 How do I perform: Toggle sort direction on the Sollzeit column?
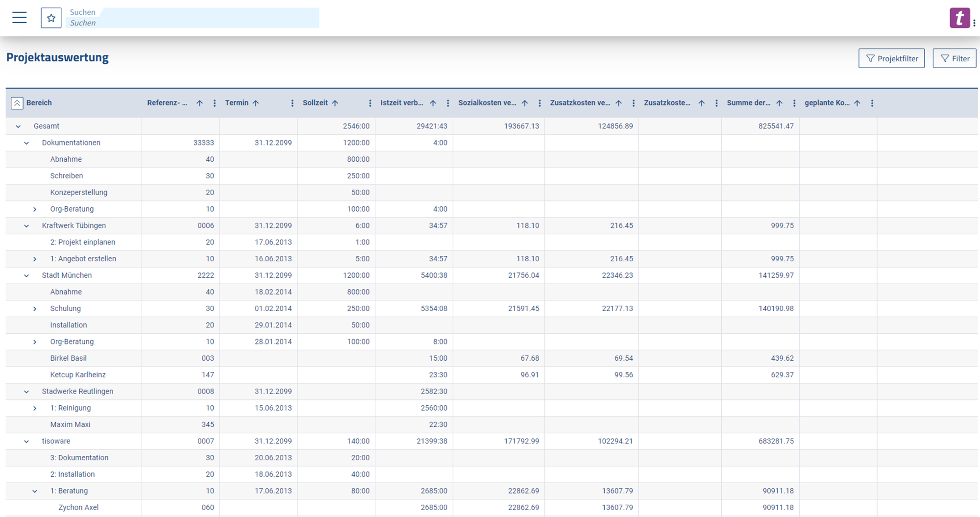point(335,103)
